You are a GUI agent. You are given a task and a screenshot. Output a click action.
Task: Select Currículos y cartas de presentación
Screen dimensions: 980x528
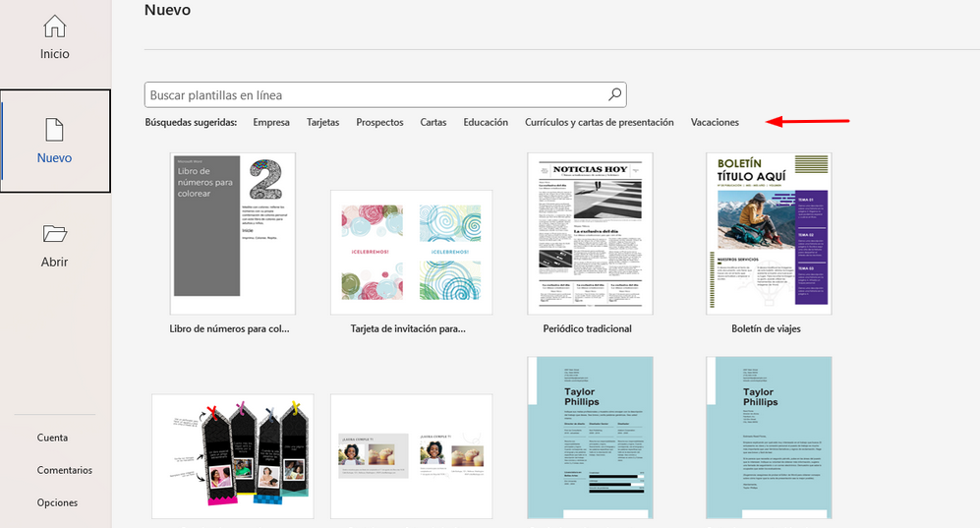point(600,123)
